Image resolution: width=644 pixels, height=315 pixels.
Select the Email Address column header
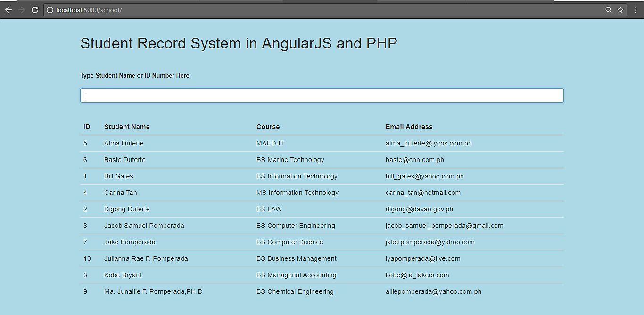[409, 126]
